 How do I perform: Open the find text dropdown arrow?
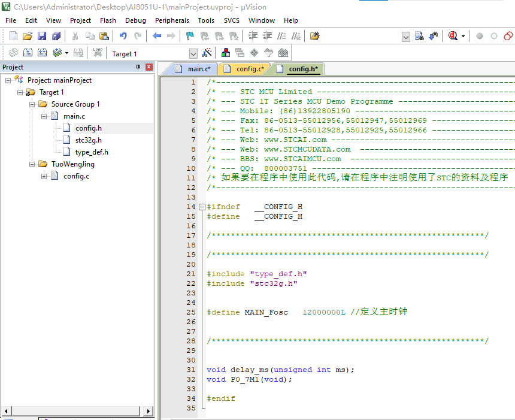406,37
